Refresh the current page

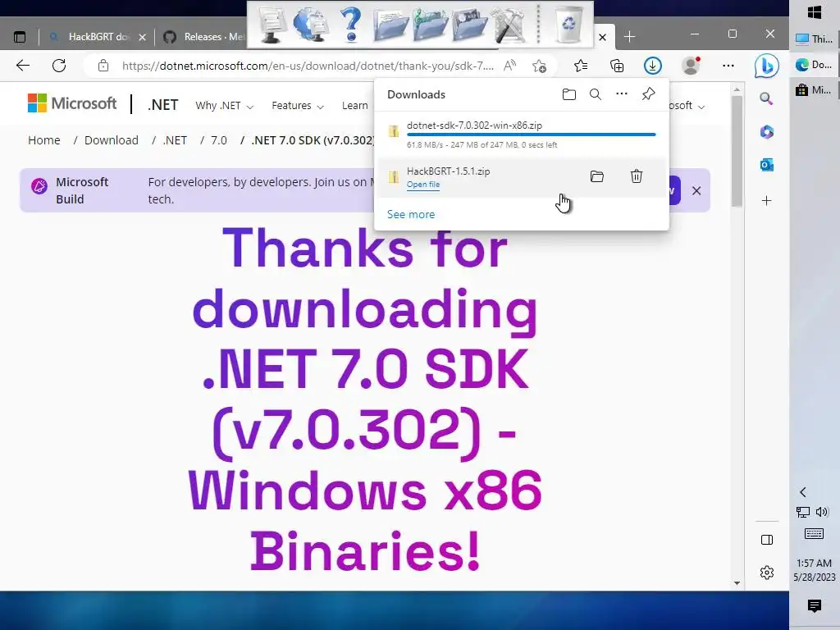[x=59, y=66]
